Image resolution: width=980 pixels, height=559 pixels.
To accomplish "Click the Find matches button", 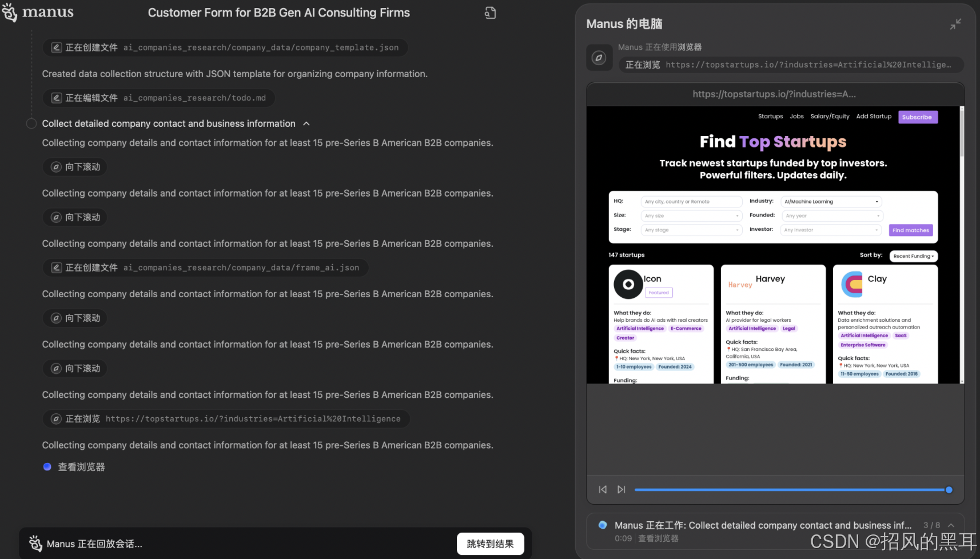I will click(x=910, y=230).
